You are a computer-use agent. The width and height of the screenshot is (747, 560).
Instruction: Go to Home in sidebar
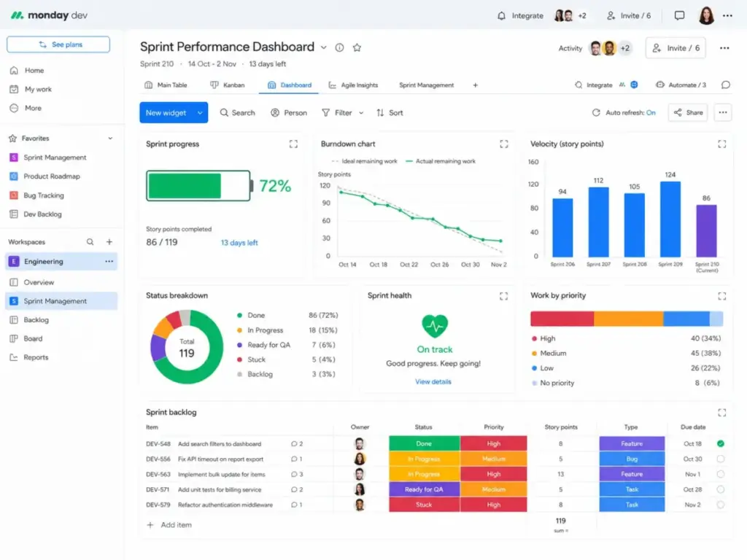(34, 71)
